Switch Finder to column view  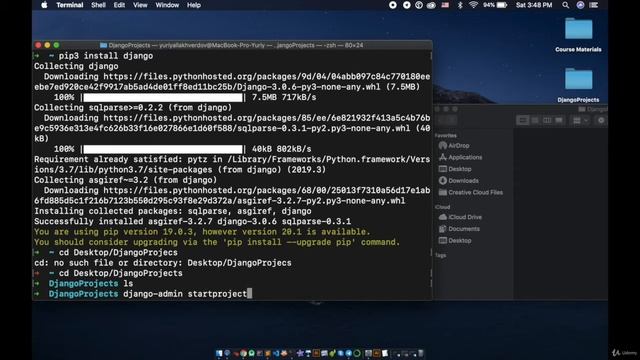[547, 120]
